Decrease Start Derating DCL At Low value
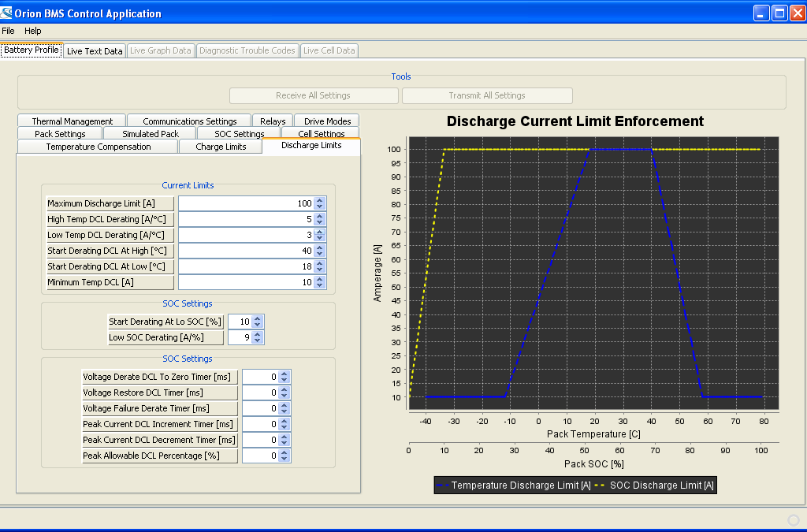The width and height of the screenshot is (807, 532). click(x=320, y=270)
